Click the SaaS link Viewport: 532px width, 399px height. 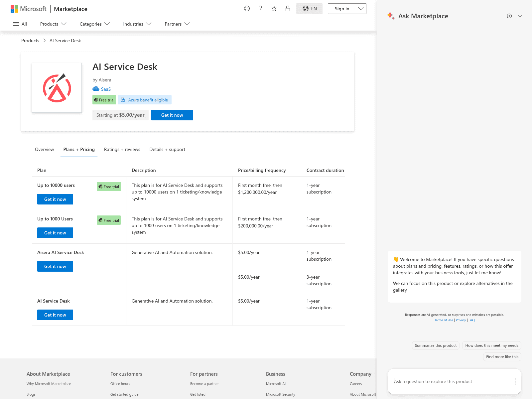coord(106,89)
